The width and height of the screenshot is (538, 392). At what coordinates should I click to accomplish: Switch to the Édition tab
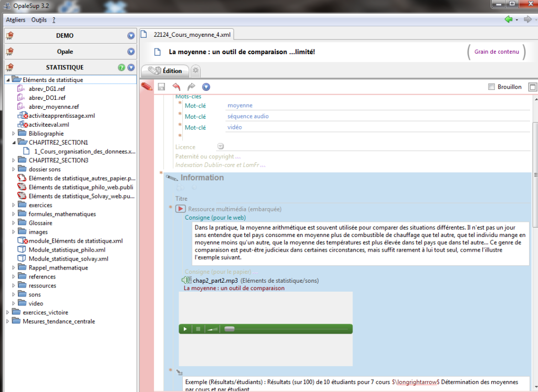165,71
